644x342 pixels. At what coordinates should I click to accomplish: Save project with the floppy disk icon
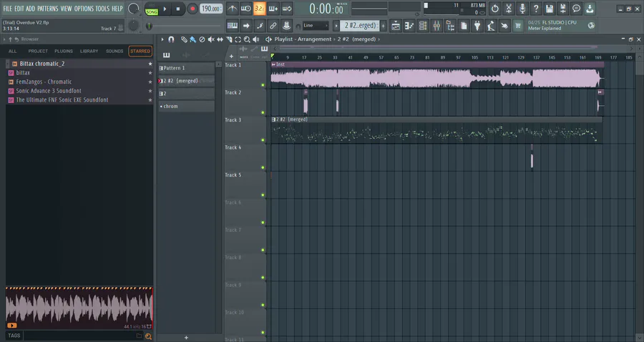click(x=549, y=9)
